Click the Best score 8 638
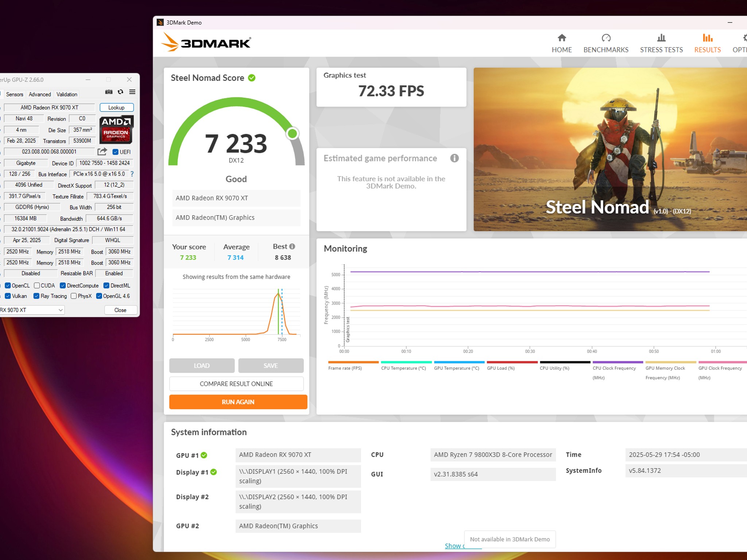The image size is (747, 560). [283, 257]
